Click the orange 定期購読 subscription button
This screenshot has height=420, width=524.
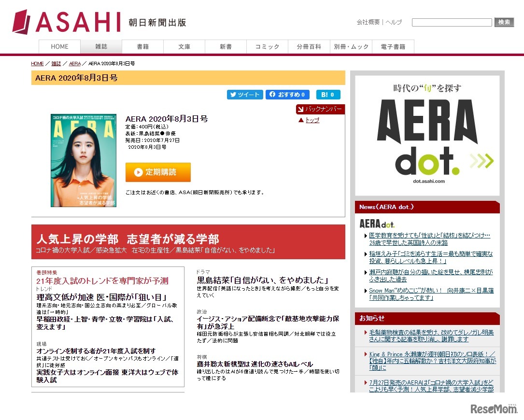tap(158, 172)
